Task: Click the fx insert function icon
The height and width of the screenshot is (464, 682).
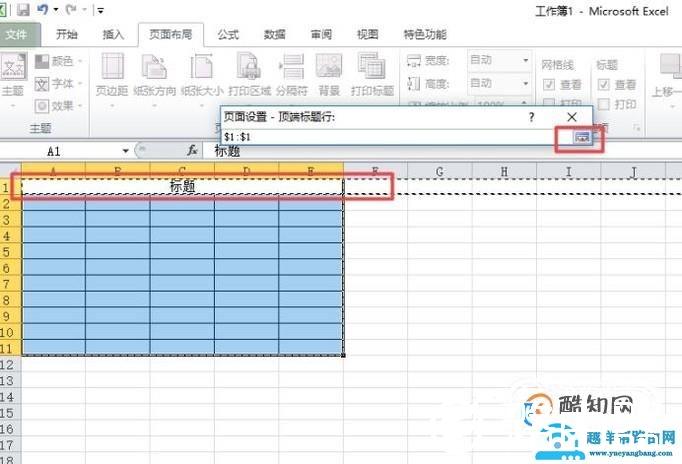Action: (192, 151)
